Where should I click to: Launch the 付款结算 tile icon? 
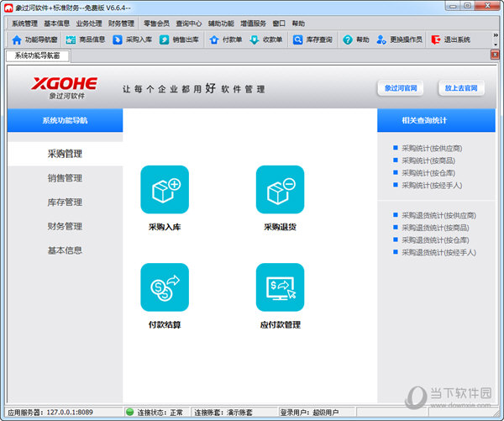click(165, 287)
